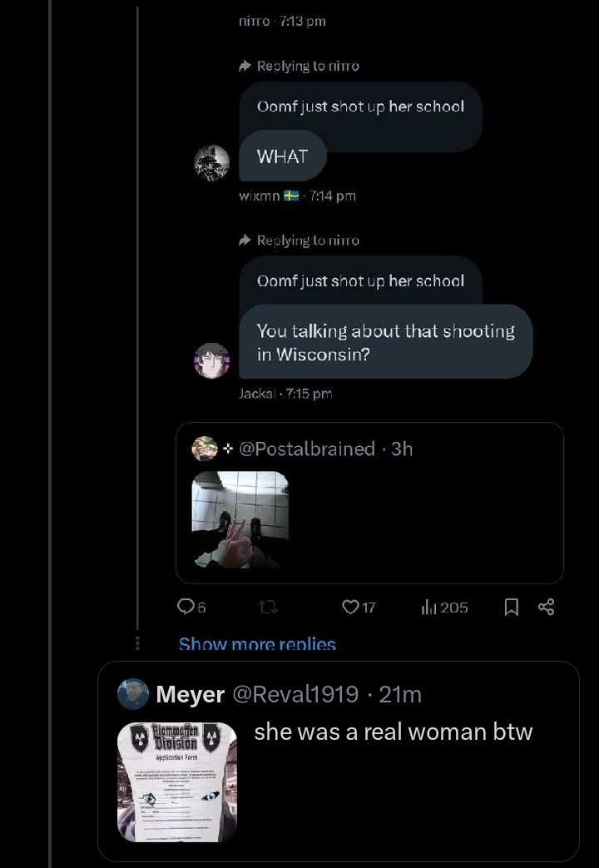Screen dimensions: 599x868
Task: Like the post with the heart icon
Action: click(359, 608)
